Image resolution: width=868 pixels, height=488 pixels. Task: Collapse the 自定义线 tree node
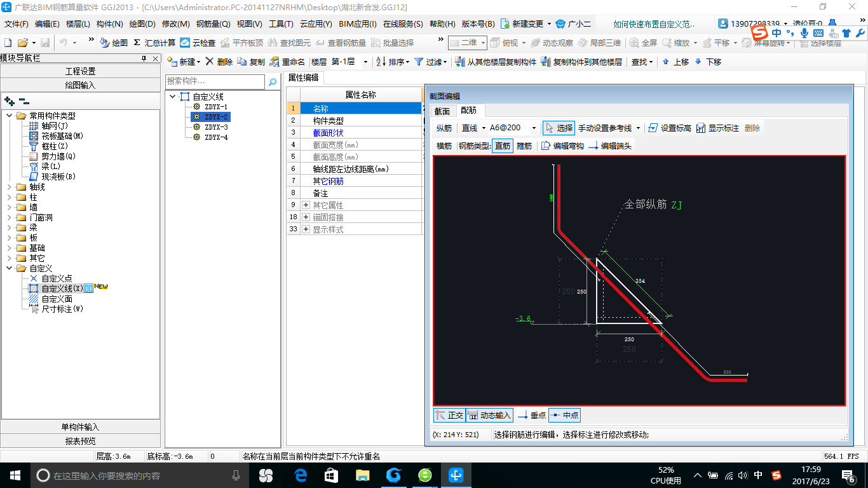point(172,96)
